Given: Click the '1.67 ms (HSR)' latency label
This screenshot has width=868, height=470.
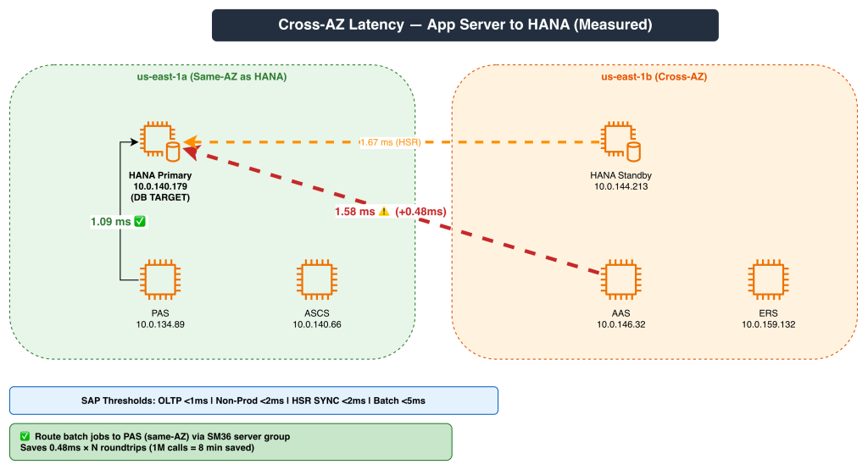Looking at the screenshot, I should point(390,142).
